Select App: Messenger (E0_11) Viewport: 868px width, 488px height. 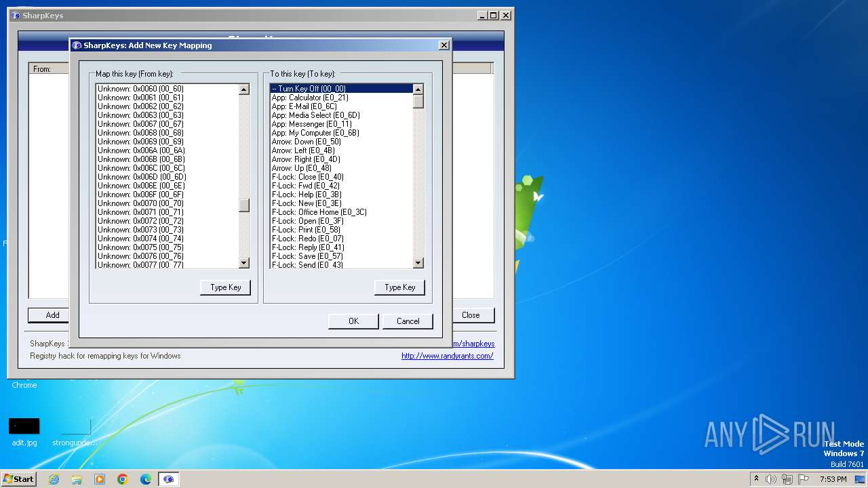pos(341,124)
